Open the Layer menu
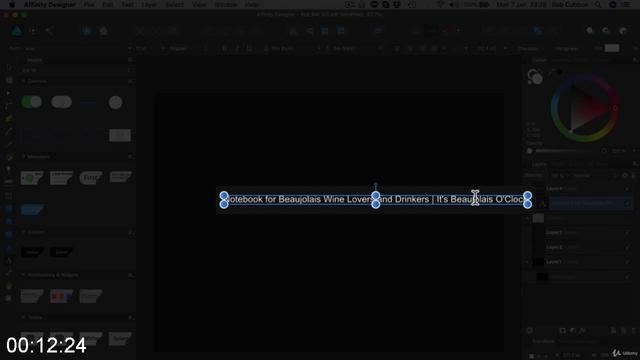 pos(149,4)
